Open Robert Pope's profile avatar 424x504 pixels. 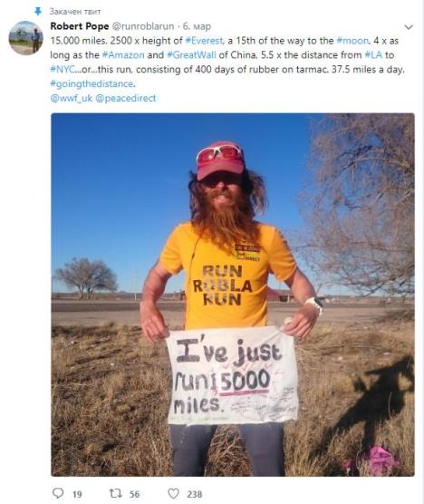(x=25, y=37)
